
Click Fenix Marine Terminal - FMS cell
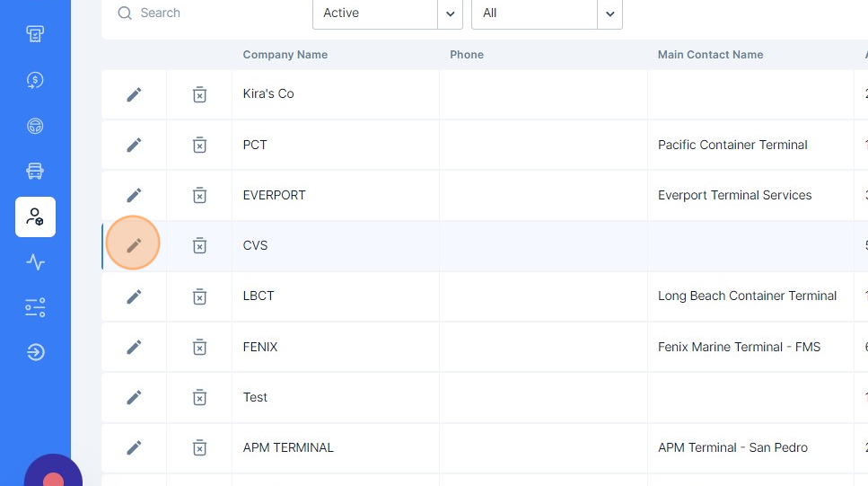(739, 347)
